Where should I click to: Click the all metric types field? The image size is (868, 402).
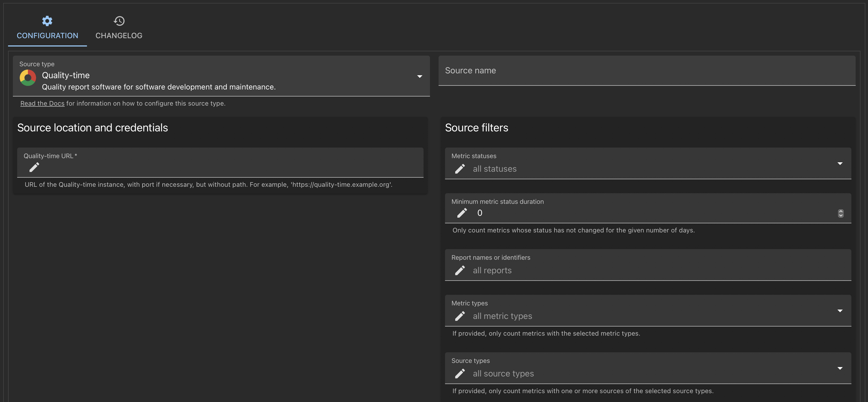(648, 311)
